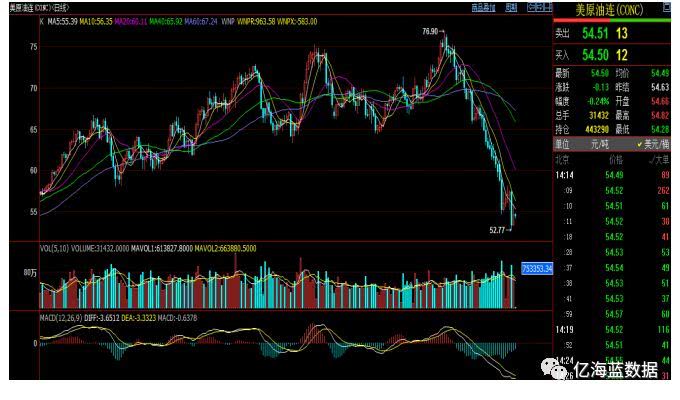
Task: Click the MA5 indicator label
Action: [66, 20]
